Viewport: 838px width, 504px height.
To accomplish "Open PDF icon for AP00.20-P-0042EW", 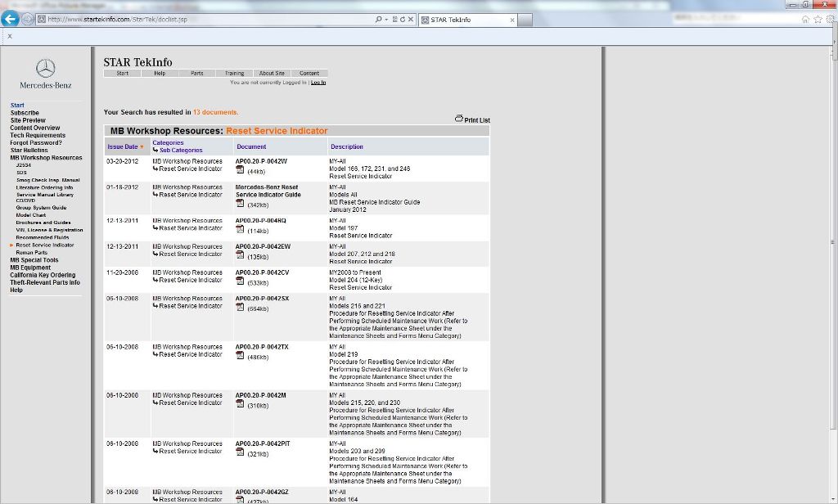I will 240,255.
